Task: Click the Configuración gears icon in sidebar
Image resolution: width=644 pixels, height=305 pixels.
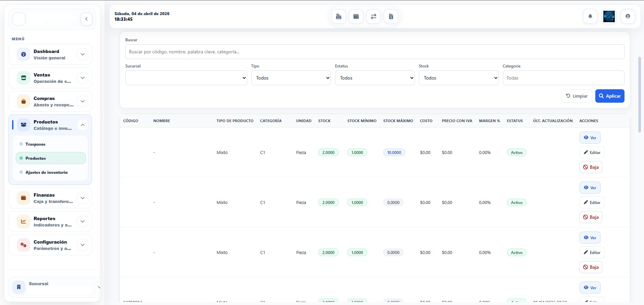Action: [x=24, y=245]
